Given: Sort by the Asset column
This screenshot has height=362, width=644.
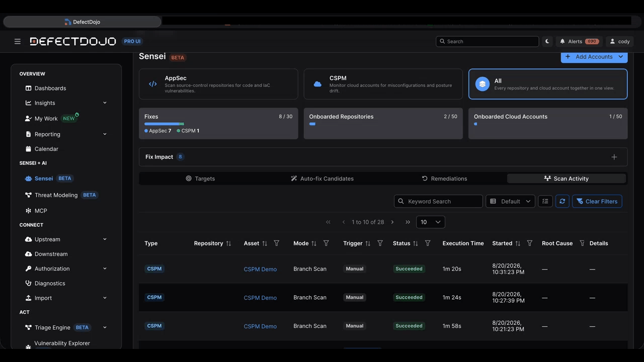Looking at the screenshot, I should [x=265, y=243].
